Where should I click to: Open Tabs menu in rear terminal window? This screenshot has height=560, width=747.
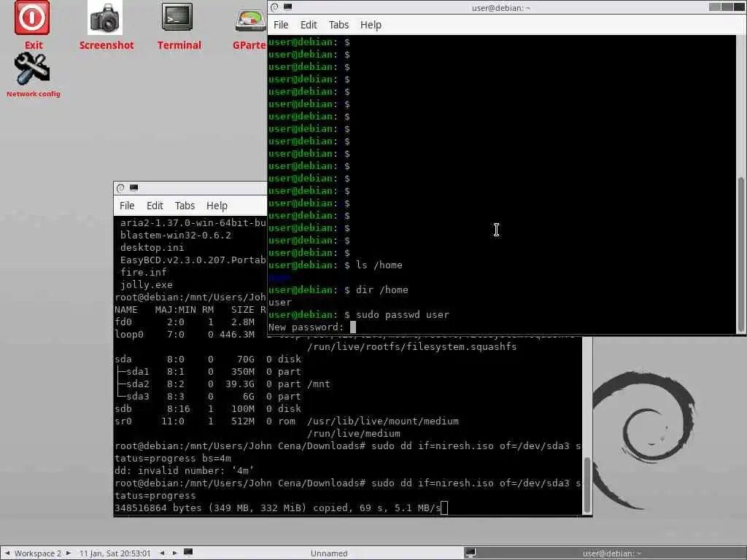[x=185, y=206]
